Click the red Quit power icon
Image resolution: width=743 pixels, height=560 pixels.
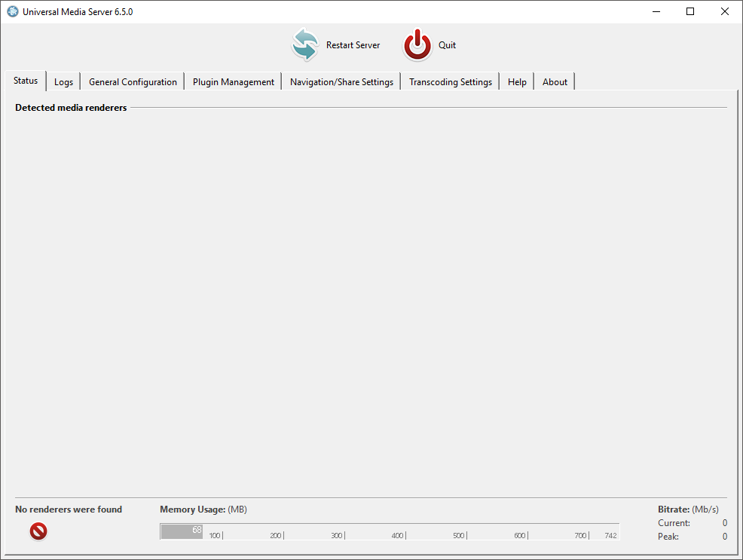coord(417,45)
